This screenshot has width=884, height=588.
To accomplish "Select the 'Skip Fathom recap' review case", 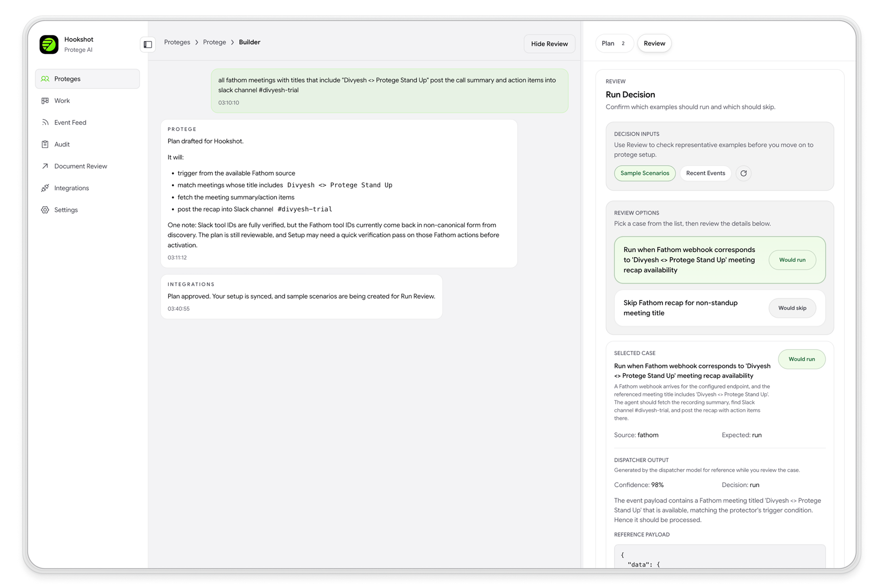I will pyautogui.click(x=720, y=308).
